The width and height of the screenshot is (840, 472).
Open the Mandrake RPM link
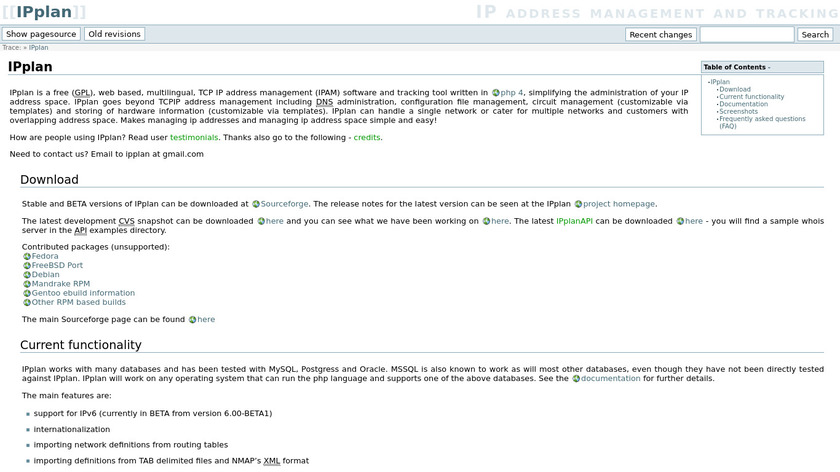point(61,284)
